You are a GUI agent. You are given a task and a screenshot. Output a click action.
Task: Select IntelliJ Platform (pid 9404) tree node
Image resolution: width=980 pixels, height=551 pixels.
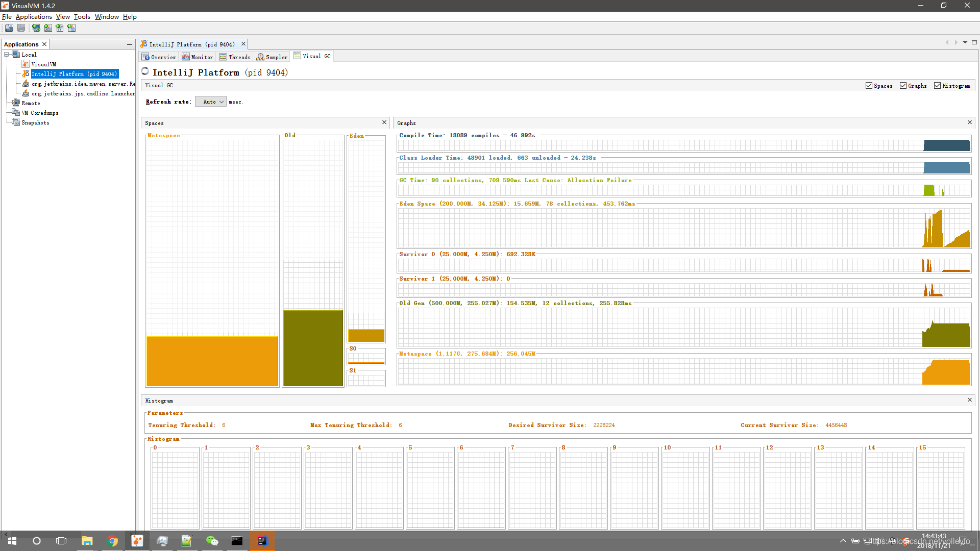75,74
